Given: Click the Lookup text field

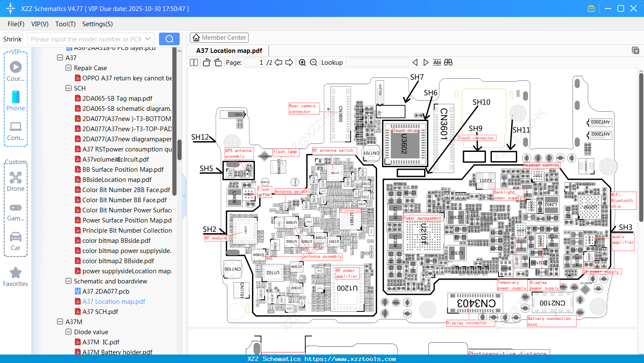Looking at the screenshot, I should click(377, 63).
